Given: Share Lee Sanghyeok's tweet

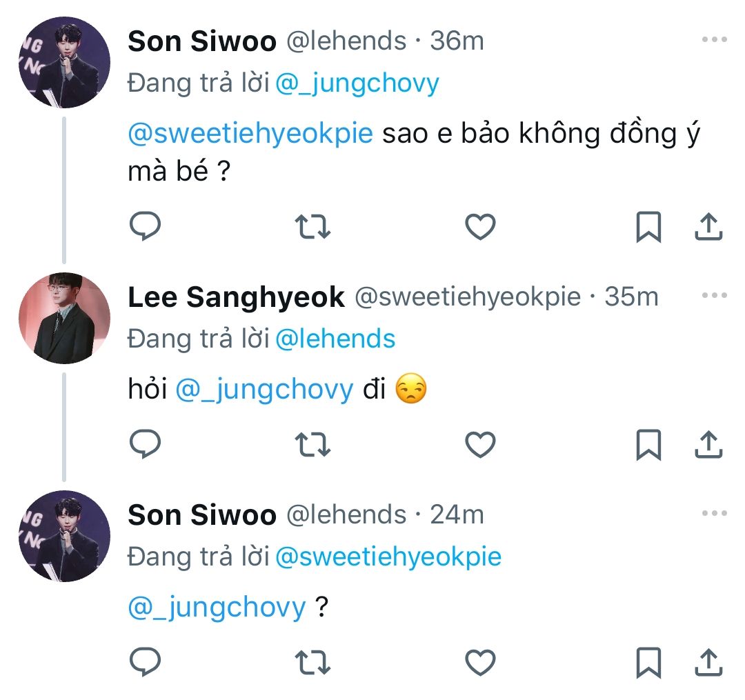Looking at the screenshot, I should [708, 445].
